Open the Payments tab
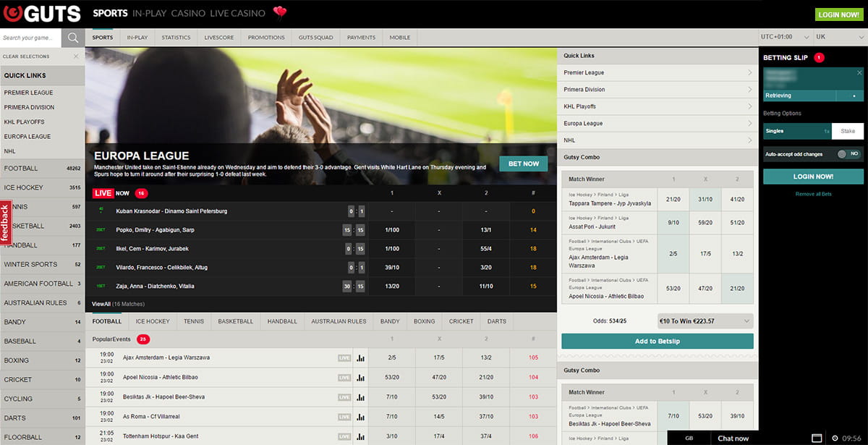This screenshot has width=868, height=445. click(361, 38)
